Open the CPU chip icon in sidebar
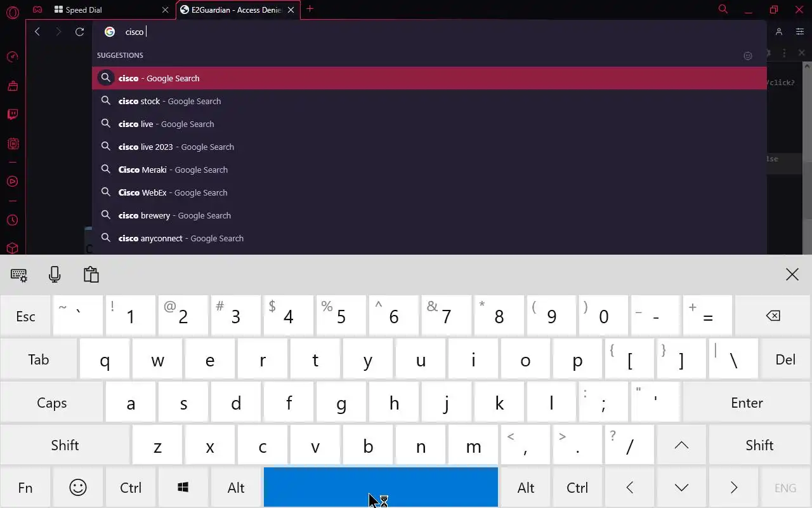 (x=13, y=144)
